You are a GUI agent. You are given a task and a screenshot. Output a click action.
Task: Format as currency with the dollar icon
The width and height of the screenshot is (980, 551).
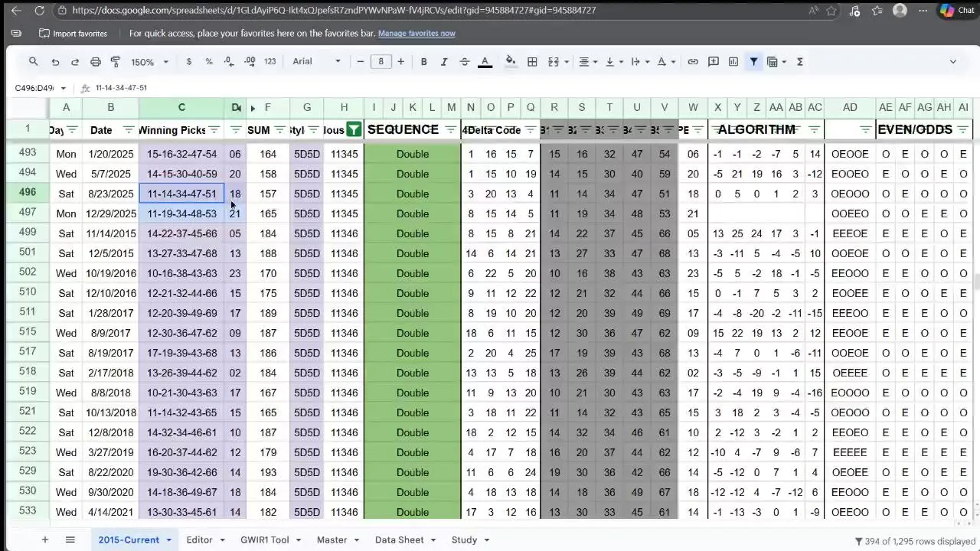point(189,62)
